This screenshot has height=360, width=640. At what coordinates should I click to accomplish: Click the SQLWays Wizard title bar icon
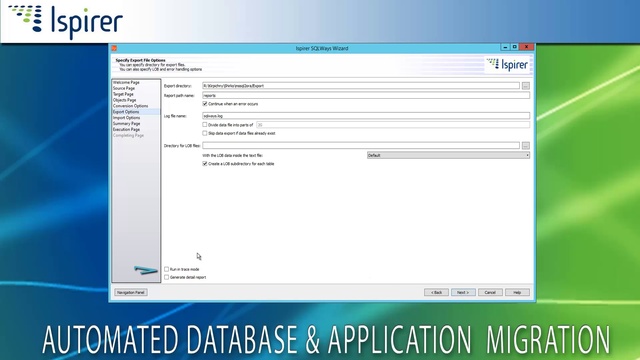click(x=114, y=48)
